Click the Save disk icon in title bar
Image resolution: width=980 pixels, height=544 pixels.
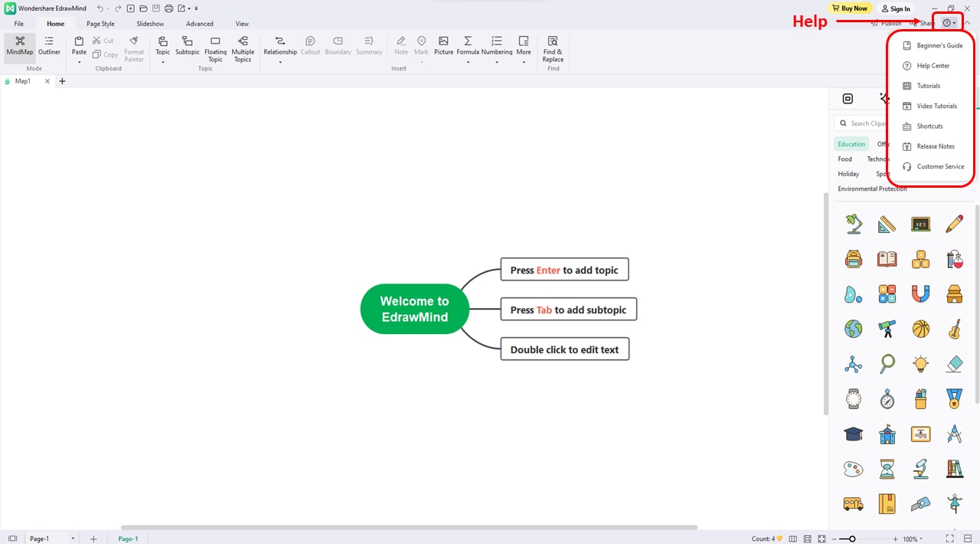[155, 8]
